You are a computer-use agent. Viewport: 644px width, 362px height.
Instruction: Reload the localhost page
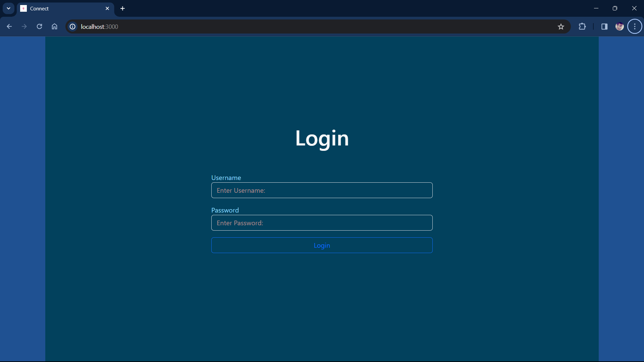pyautogui.click(x=39, y=26)
